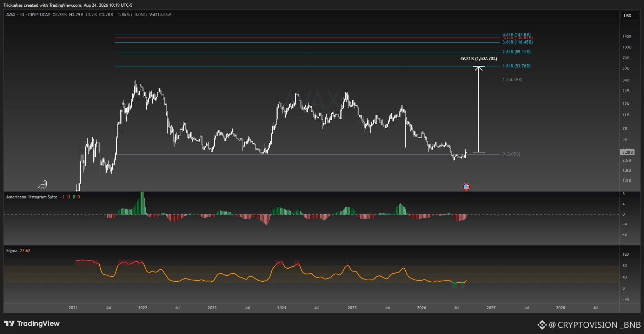Screen dimensions: 644x334
Task: Click the 11B price axis label
Action: click(x=626, y=115)
